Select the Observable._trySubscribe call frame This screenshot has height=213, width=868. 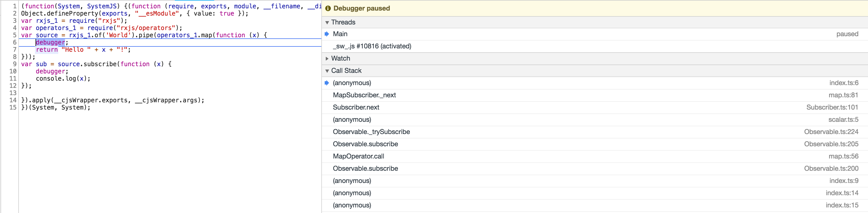pyautogui.click(x=371, y=132)
